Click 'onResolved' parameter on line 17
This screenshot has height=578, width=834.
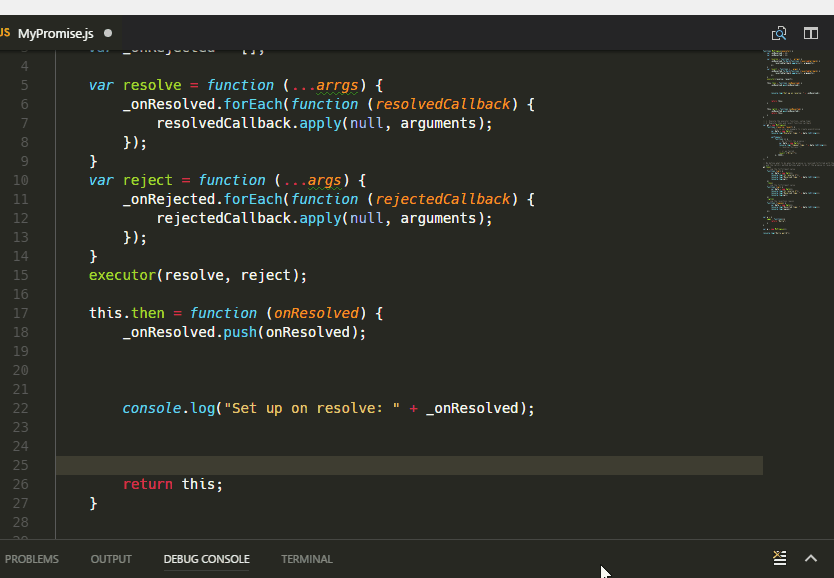[x=316, y=313]
